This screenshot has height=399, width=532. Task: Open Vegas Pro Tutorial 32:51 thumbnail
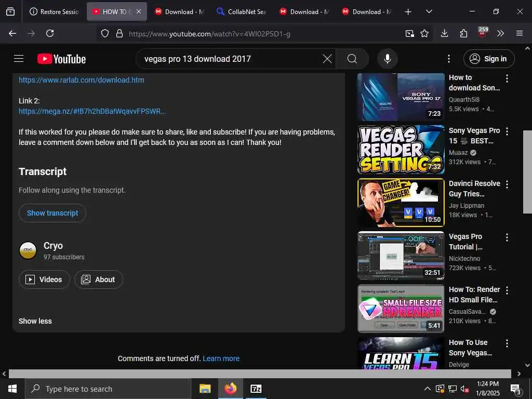401,256
